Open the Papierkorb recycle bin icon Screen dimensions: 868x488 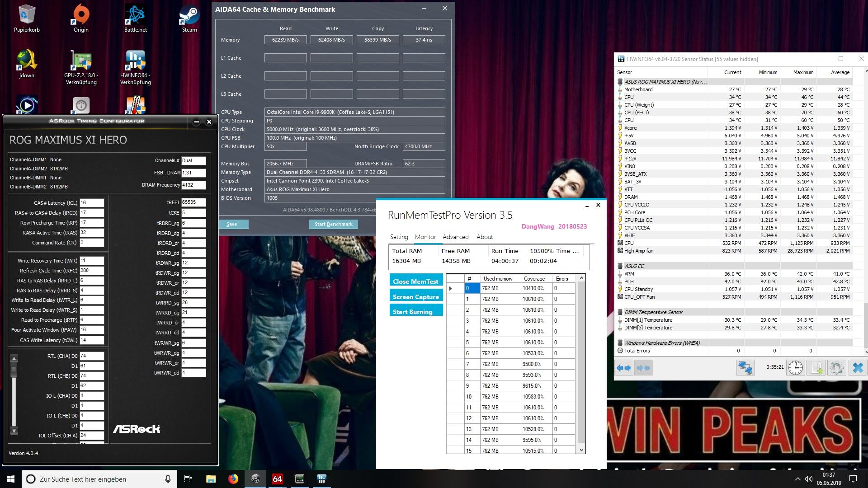pos(27,18)
